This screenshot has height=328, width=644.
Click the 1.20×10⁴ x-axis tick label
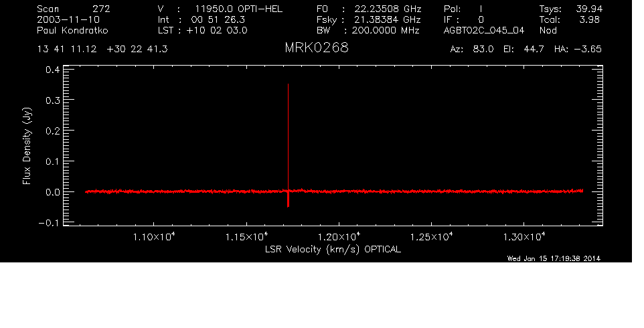(339, 237)
